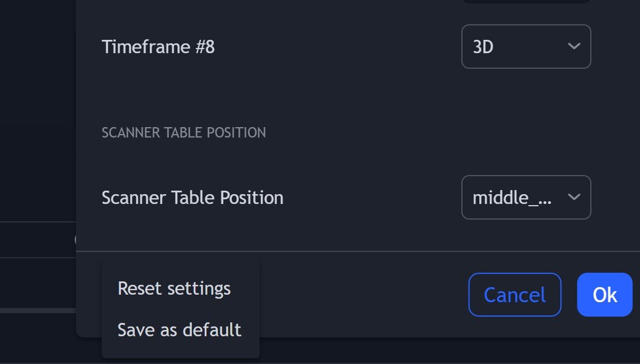
Task: Dismiss the dialog using Cancel
Action: (x=514, y=295)
